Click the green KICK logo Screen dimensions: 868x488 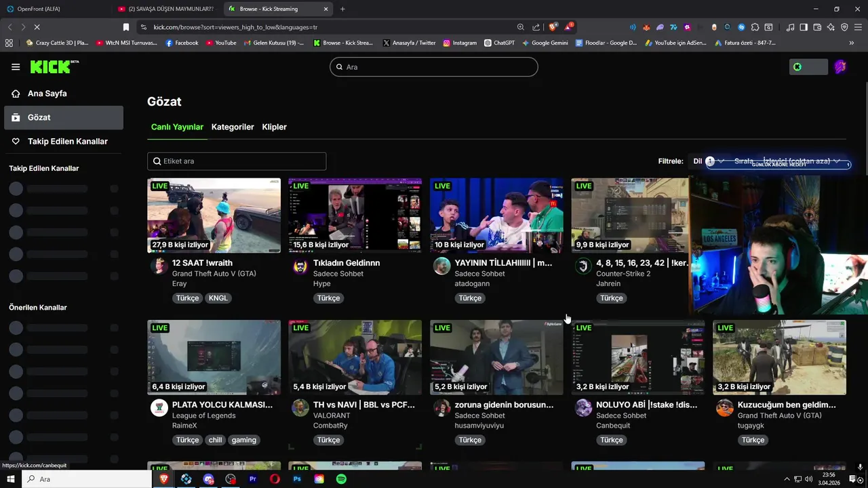click(54, 66)
